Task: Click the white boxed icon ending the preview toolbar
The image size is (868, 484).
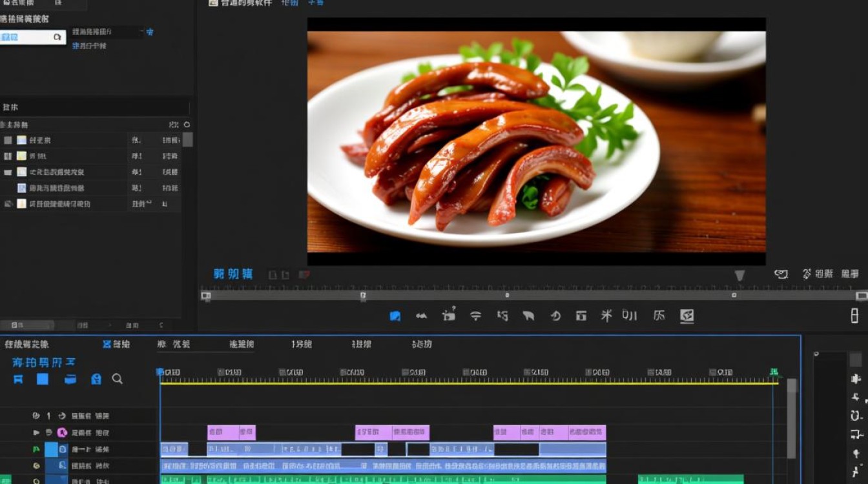Action: point(687,316)
